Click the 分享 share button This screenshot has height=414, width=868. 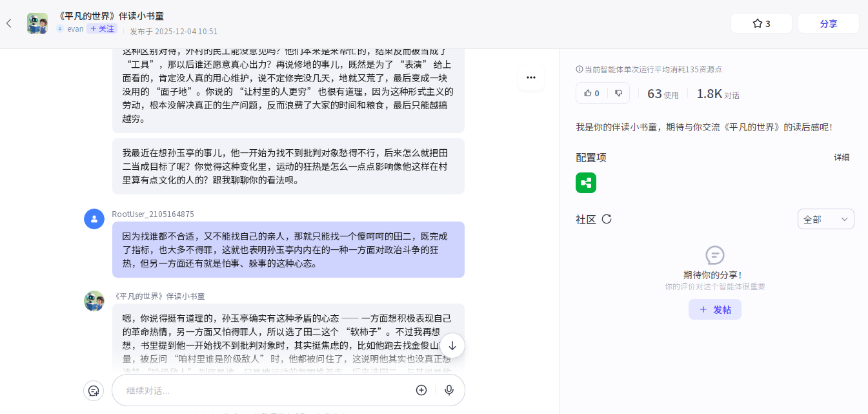click(828, 23)
